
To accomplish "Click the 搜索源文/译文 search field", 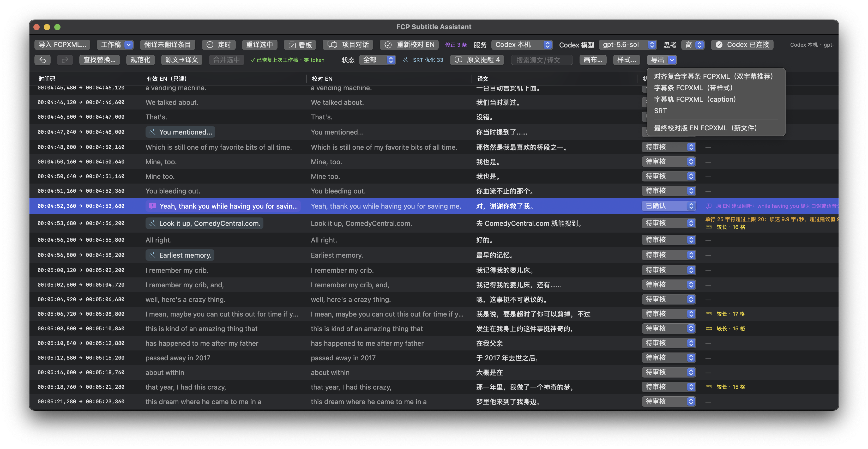I will pyautogui.click(x=541, y=60).
